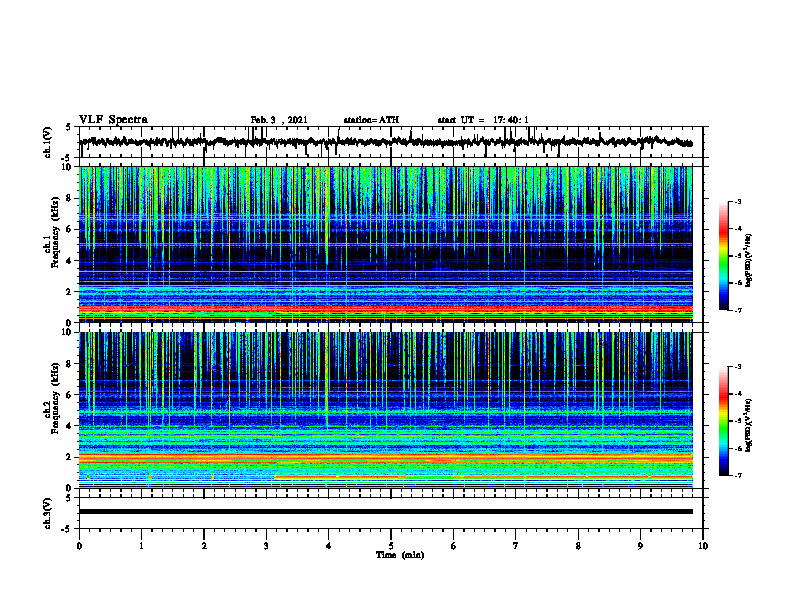Viewport: 792px width, 612px height.
Task: Click the '8' kHz tick on ch.2 spectrogram
Action: click(70, 364)
